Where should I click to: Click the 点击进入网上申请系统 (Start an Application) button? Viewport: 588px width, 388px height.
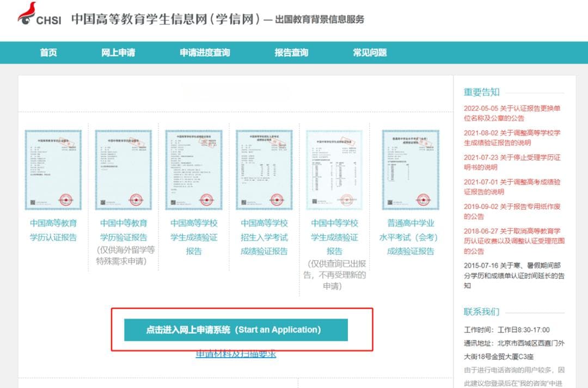pos(236,330)
